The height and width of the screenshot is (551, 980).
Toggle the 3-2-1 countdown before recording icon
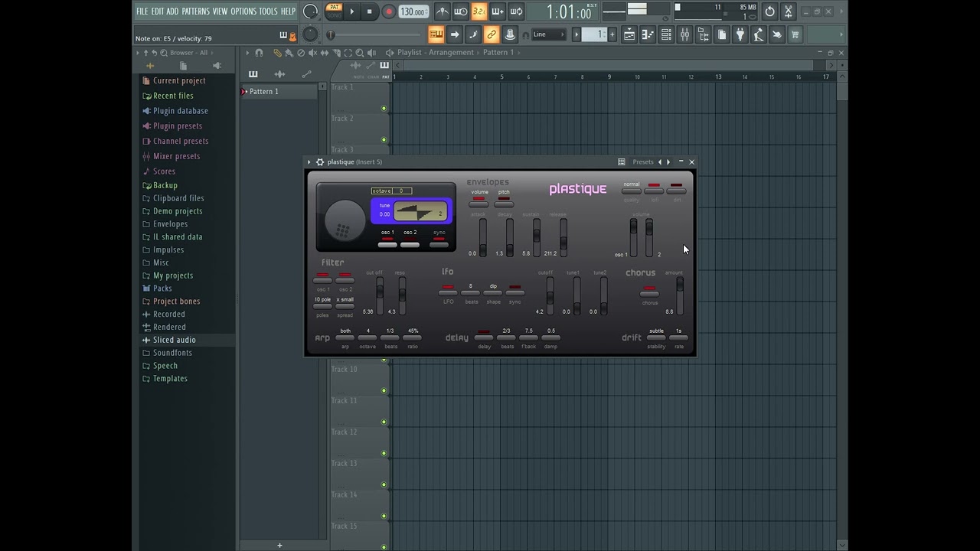[x=479, y=11]
